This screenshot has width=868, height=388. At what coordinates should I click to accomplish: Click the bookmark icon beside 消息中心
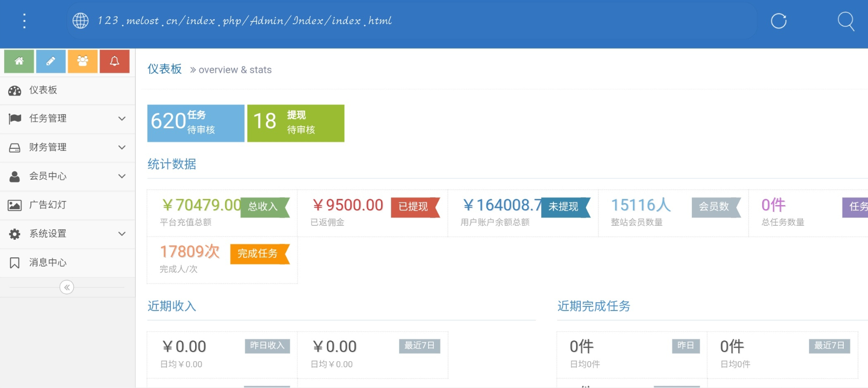(x=14, y=263)
